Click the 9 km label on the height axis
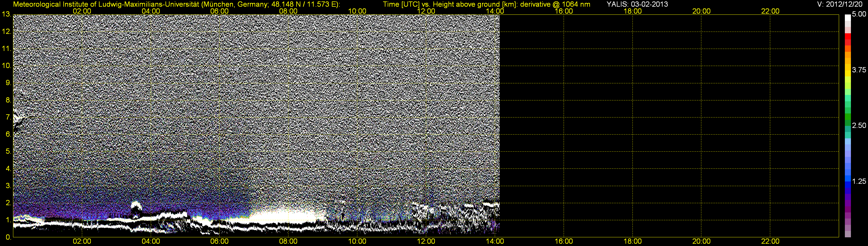This screenshot has height=246, width=868. 8,82
